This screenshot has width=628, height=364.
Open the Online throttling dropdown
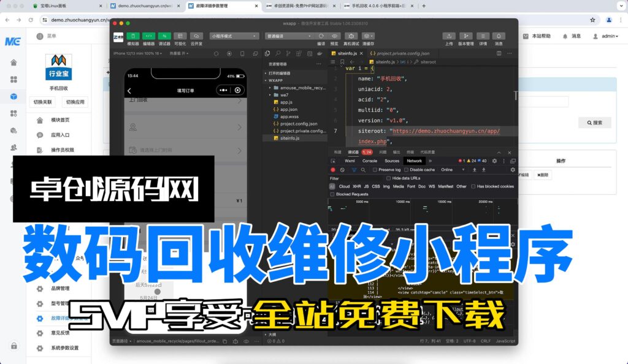click(453, 170)
